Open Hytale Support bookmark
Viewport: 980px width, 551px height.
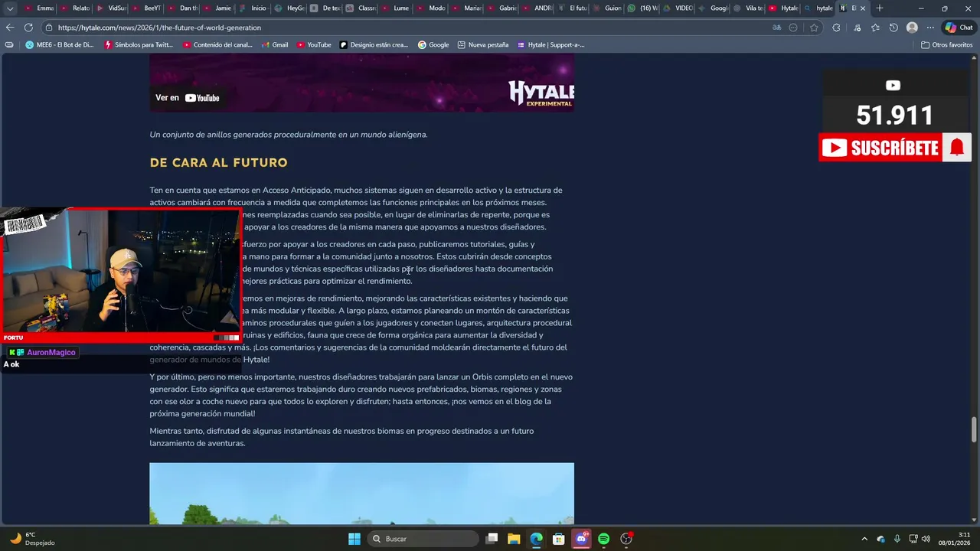(551, 44)
